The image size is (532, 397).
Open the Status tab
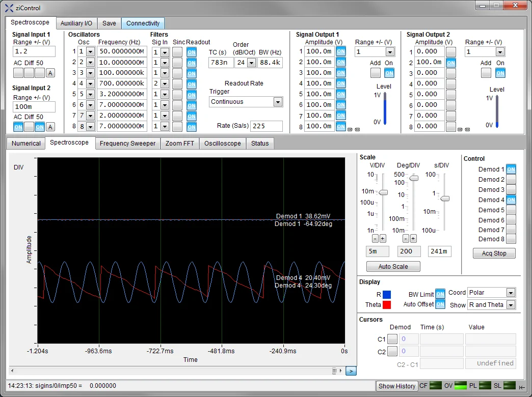[x=260, y=143]
